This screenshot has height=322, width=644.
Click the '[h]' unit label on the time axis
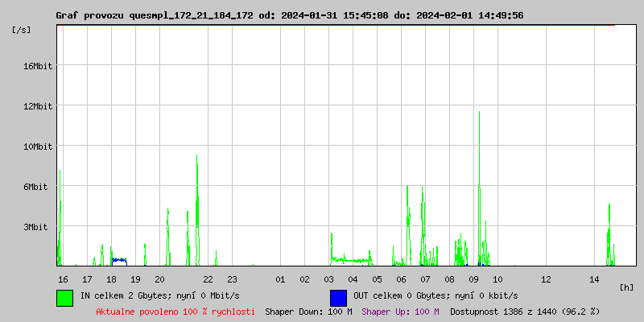tap(627, 287)
